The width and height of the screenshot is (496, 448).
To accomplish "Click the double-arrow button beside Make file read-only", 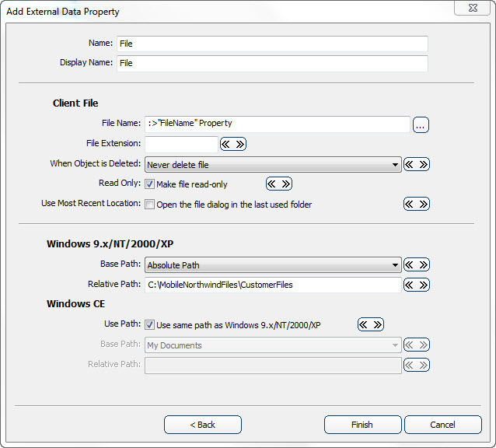I will click(279, 184).
